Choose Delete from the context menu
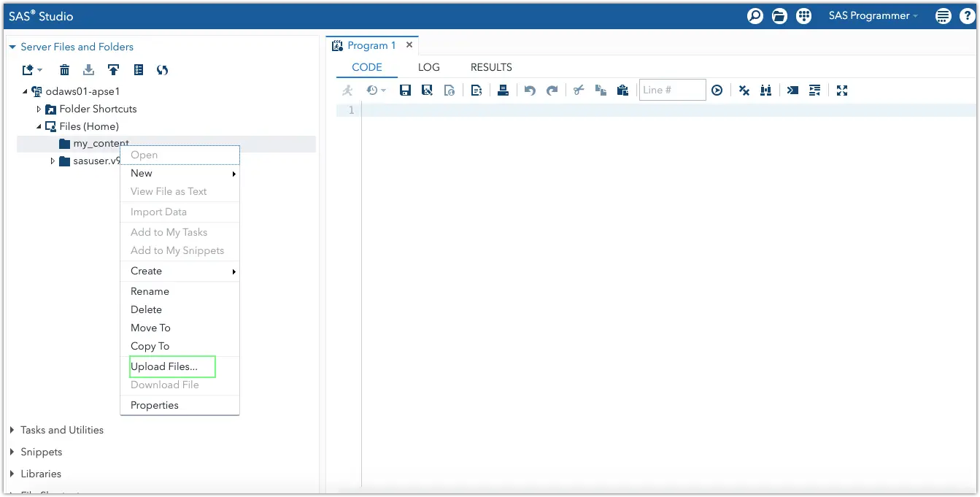Viewport: 980px width, 497px height. [x=180, y=309]
